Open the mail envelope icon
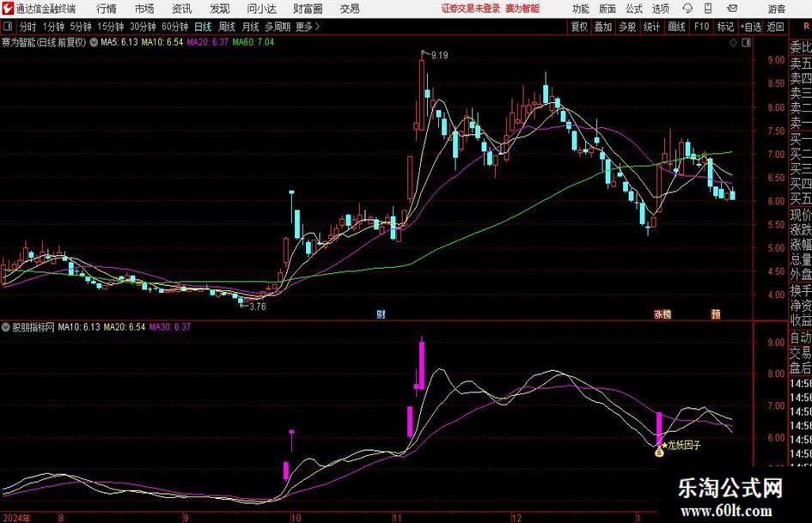The image size is (812, 523). (x=732, y=9)
